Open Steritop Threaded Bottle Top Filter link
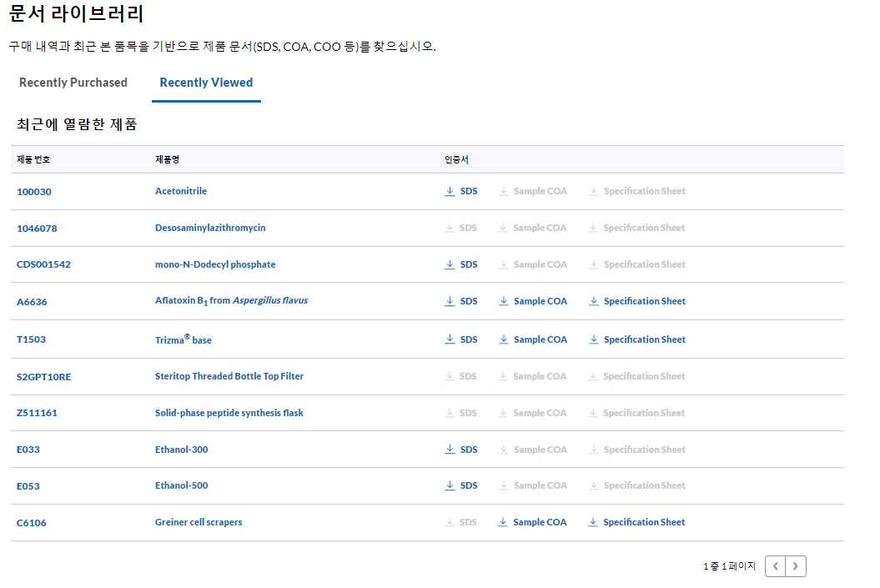This screenshot has height=588, width=880. [229, 376]
